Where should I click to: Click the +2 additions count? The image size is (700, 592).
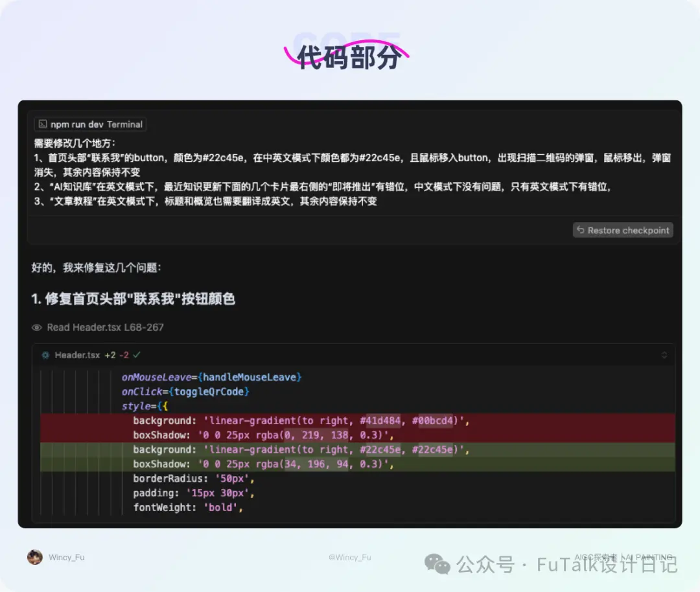[x=110, y=355]
